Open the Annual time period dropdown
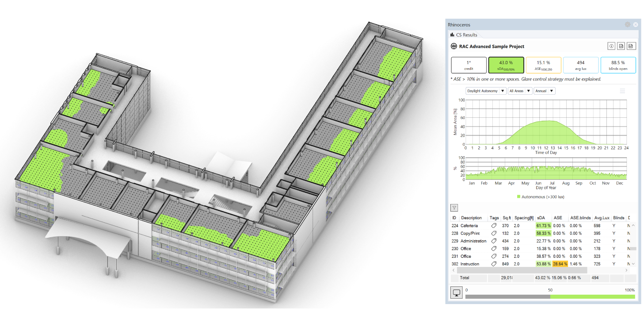Image resolution: width=644 pixels, height=312 pixels. (x=544, y=91)
